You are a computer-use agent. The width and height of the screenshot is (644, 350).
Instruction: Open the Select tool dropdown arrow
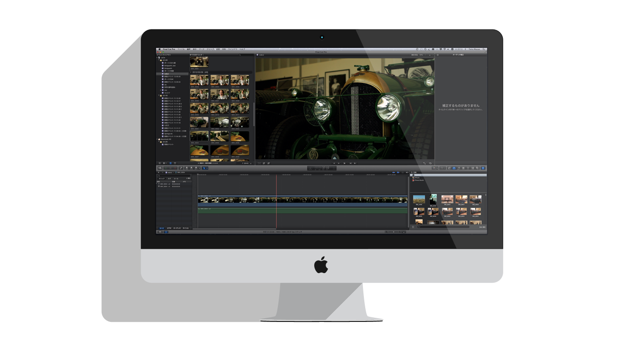click(207, 168)
